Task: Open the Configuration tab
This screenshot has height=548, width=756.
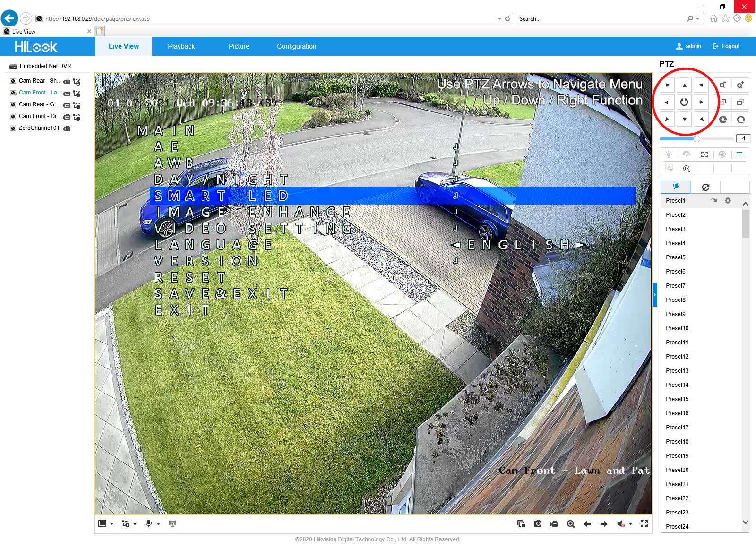Action: tap(296, 46)
